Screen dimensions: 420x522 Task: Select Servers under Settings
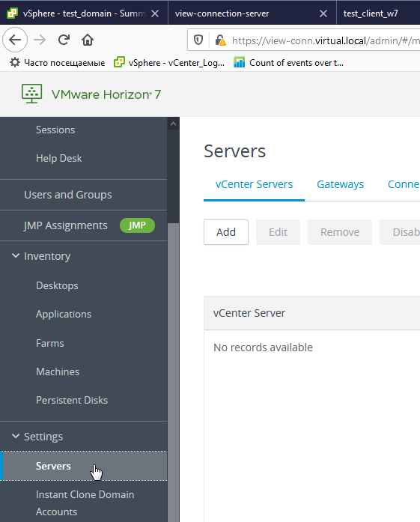[83, 466]
